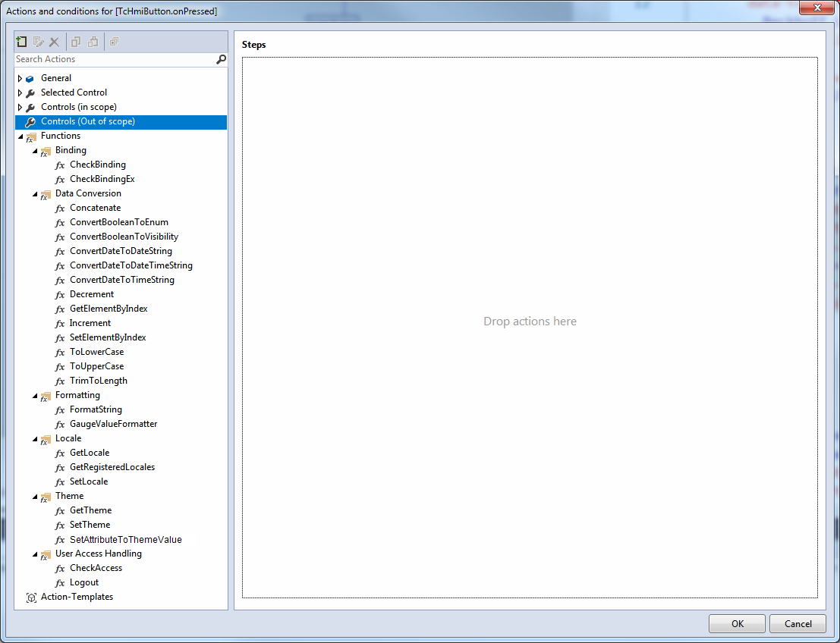Focus the Search Actions field
Screen dimensions: 840x643
point(115,59)
